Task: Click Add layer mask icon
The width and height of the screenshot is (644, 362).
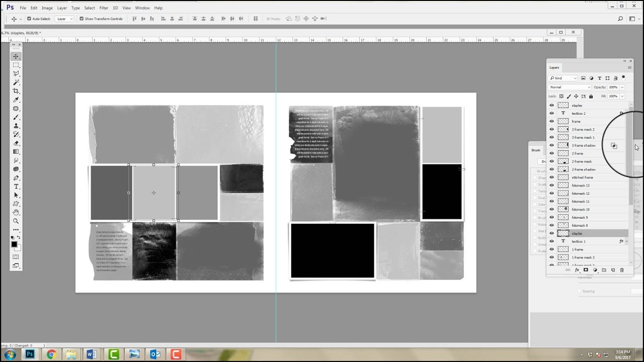Action: click(x=586, y=270)
